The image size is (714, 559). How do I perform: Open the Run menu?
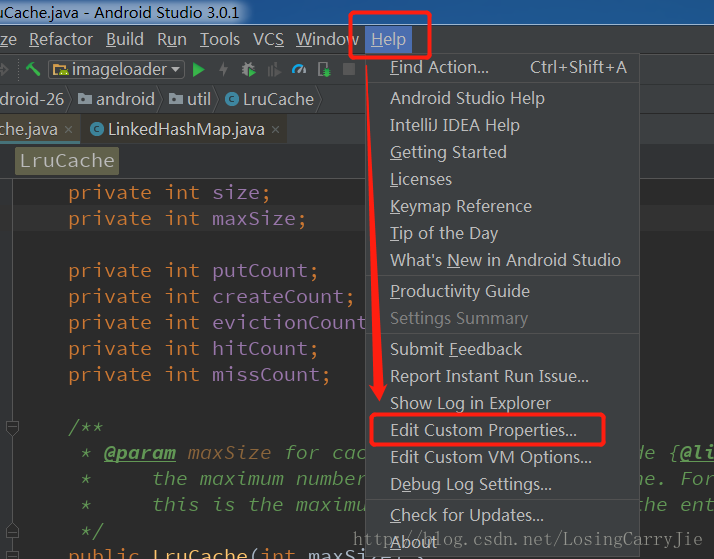(172, 39)
